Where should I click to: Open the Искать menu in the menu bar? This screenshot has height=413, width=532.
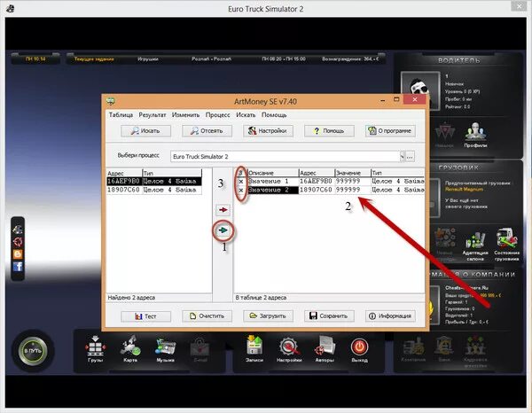[x=246, y=115]
